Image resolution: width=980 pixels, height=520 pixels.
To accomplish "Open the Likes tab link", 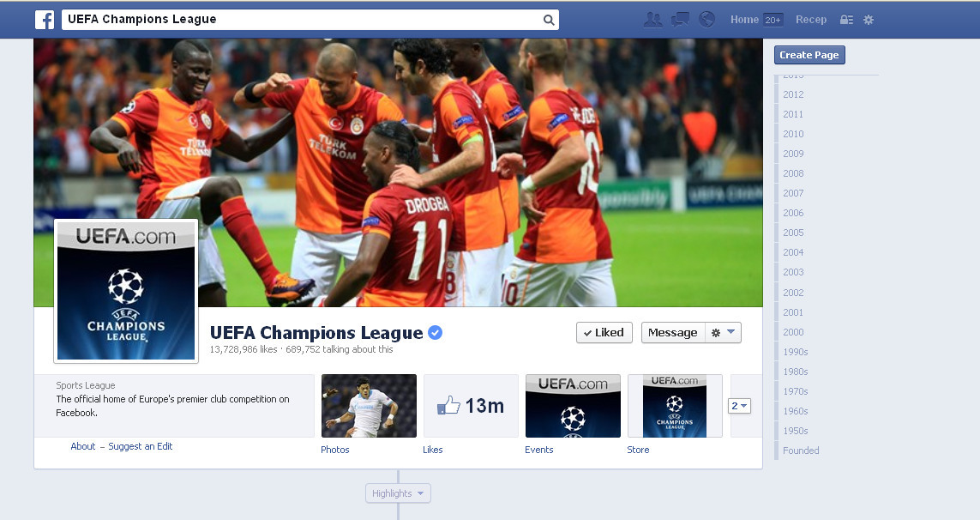I will (432, 450).
